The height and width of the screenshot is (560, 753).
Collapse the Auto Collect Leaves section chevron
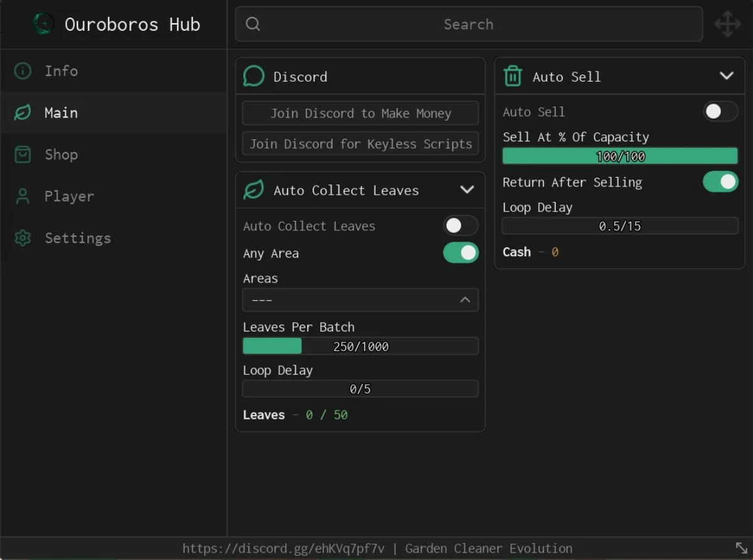[467, 190]
